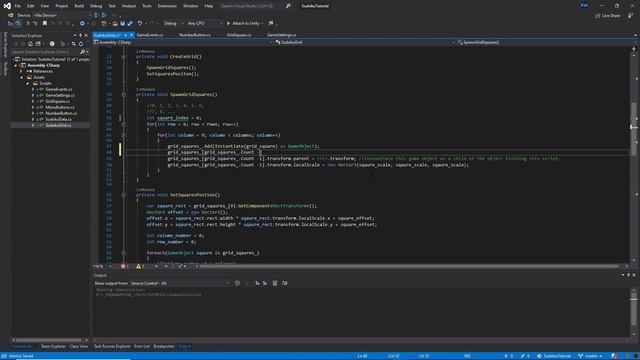Open the Any CPU platform dropdown

click(x=205, y=23)
